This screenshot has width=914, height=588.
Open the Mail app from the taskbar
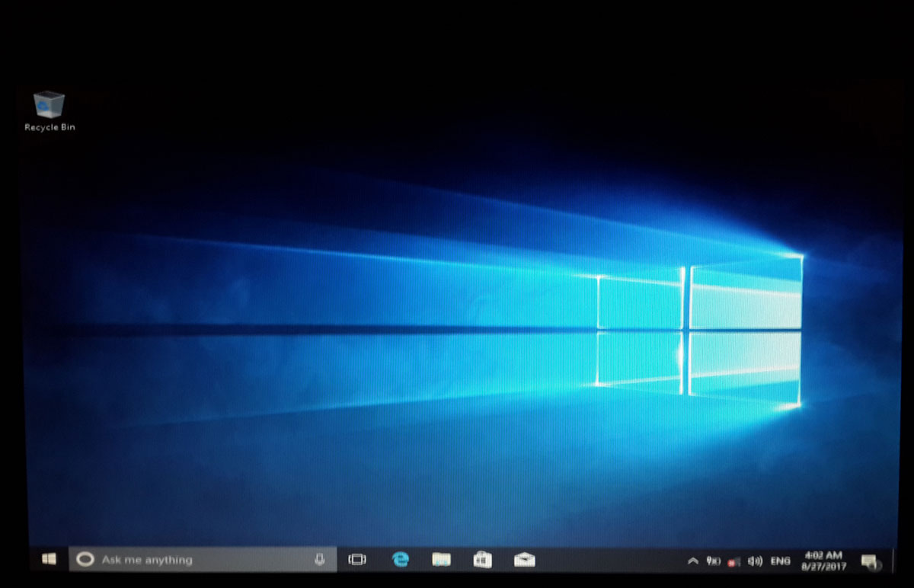tap(524, 560)
